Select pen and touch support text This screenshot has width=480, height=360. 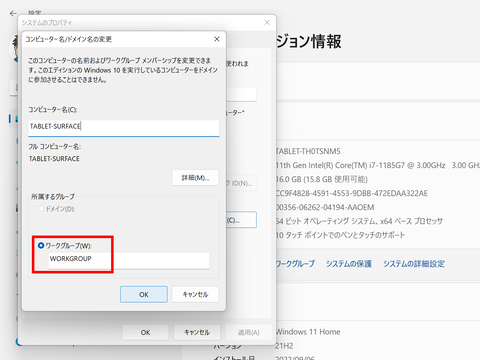click(341, 235)
